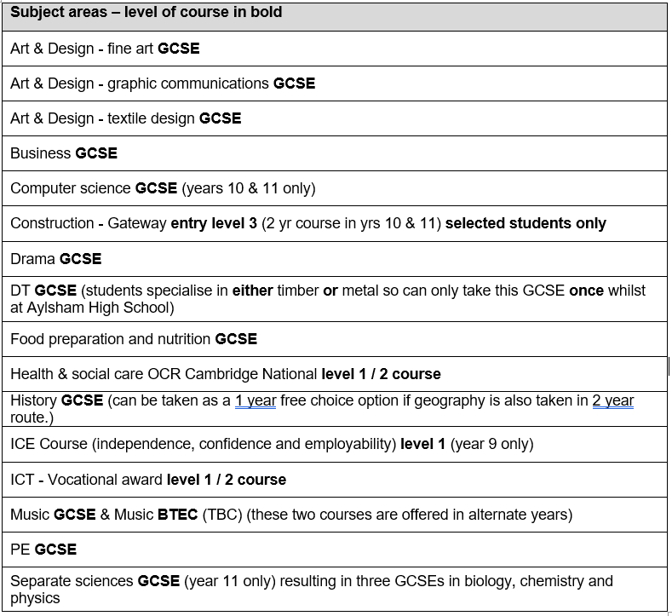Select the 'Drama GCSE' row
672x616 pixels.
tap(56, 258)
